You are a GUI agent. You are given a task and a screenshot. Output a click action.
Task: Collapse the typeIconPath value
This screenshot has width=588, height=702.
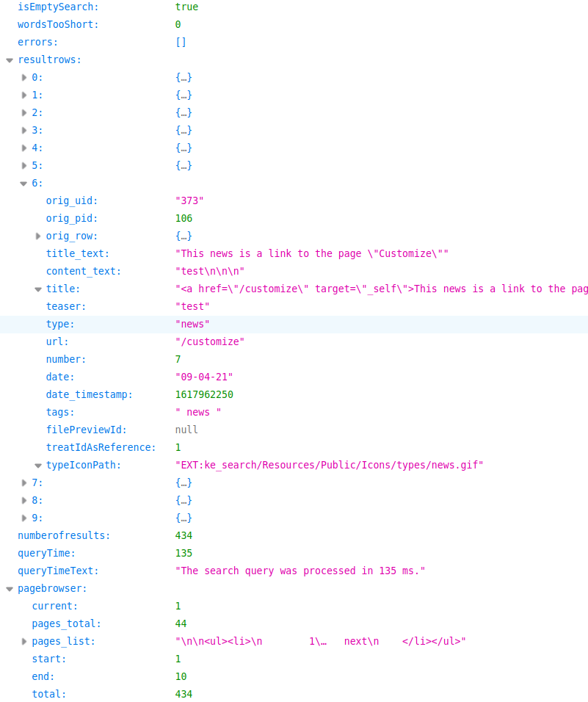pos(38,466)
